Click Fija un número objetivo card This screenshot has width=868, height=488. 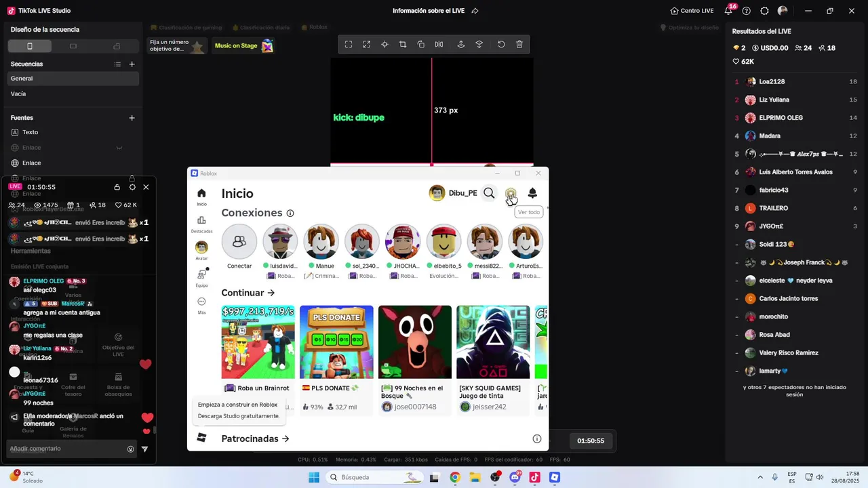pos(177,46)
